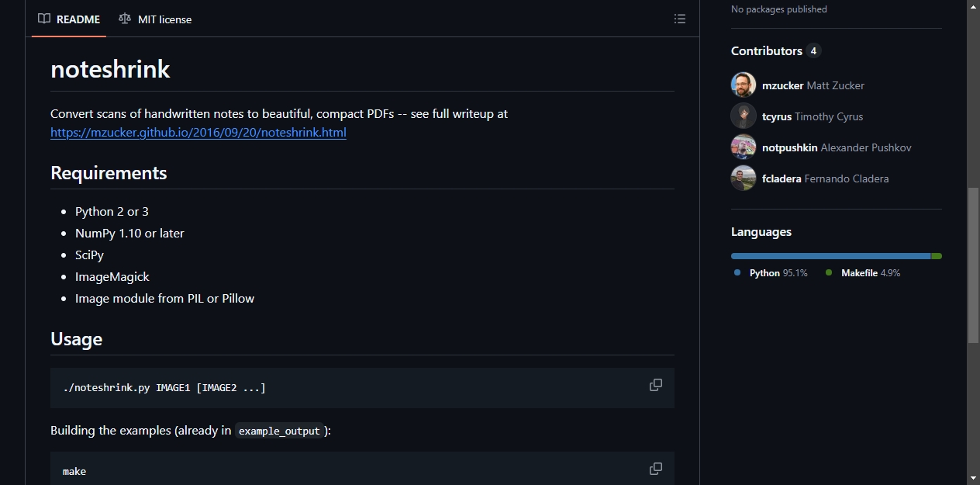Open the noteshrink writeup hyperlink
The image size is (980, 485).
(x=198, y=132)
